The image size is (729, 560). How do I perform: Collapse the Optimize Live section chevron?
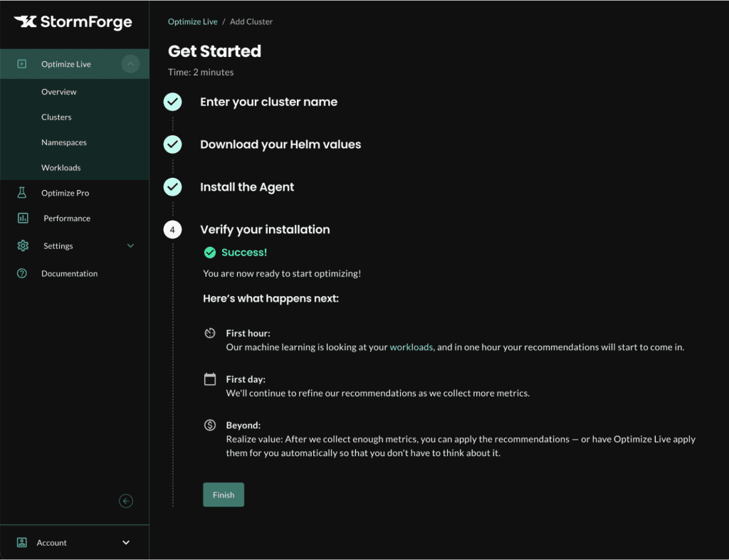tap(131, 63)
